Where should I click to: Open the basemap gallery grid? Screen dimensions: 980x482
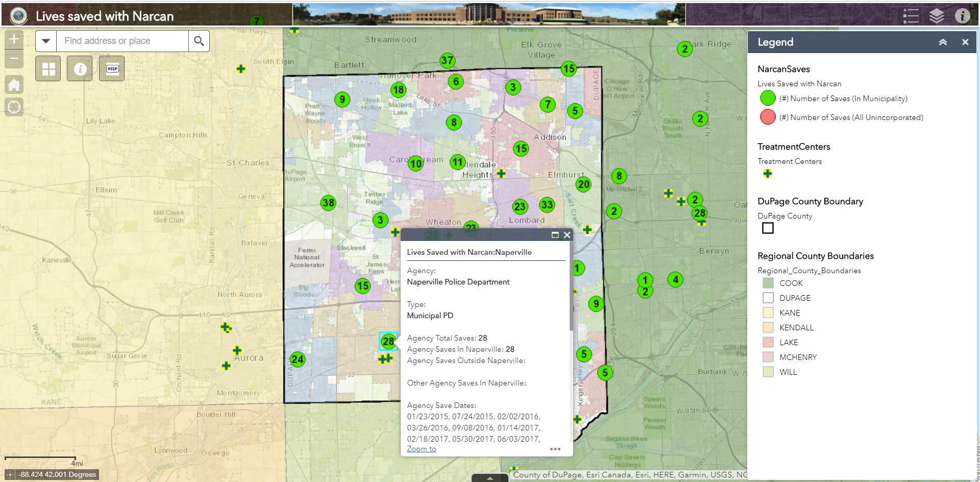tap(48, 69)
